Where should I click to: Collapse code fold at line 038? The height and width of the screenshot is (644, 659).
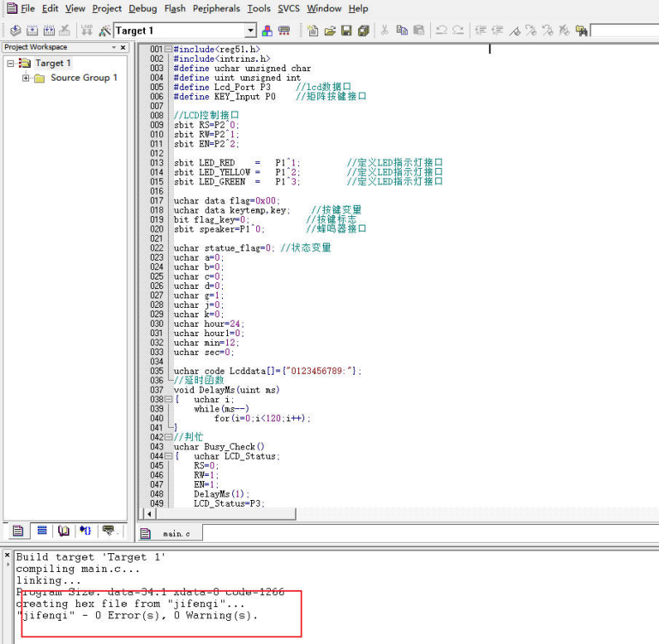tap(169, 400)
